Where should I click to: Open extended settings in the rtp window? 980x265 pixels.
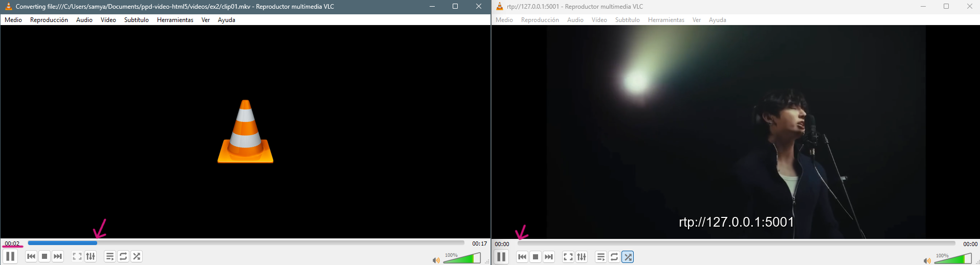[582, 257]
